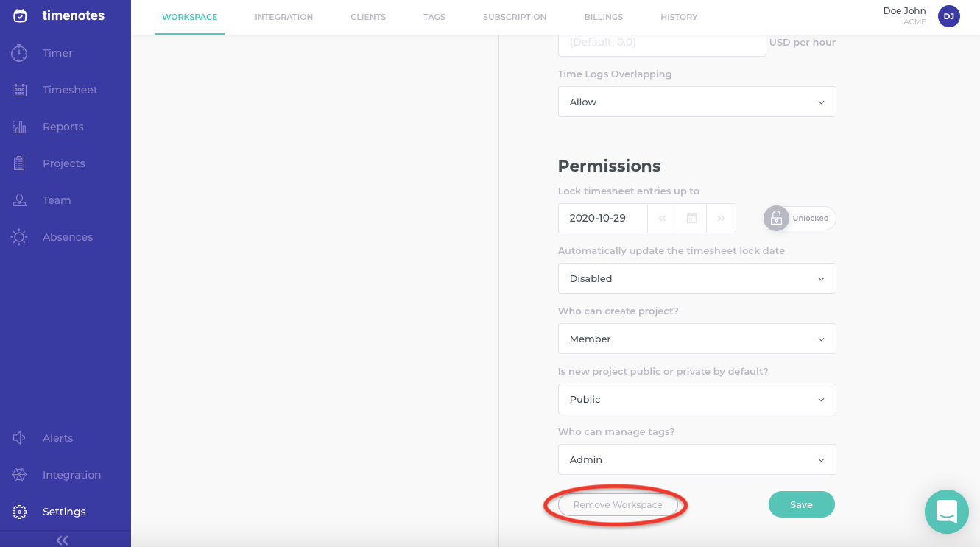The height and width of the screenshot is (547, 980).
Task: Click the Doe John account name
Action: pos(904,11)
